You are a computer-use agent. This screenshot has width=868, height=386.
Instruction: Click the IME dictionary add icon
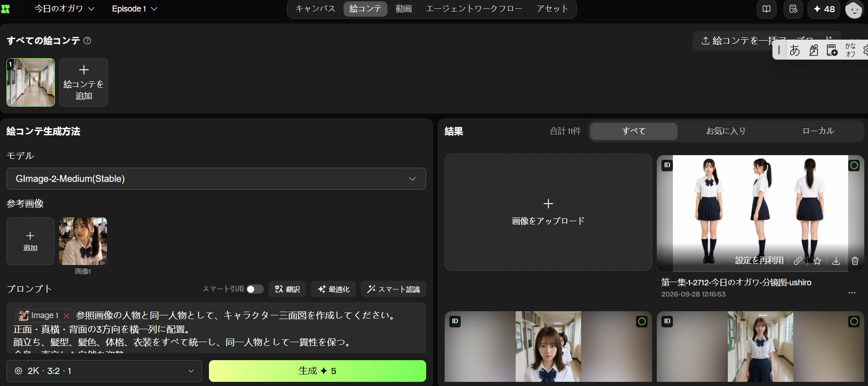(832, 50)
